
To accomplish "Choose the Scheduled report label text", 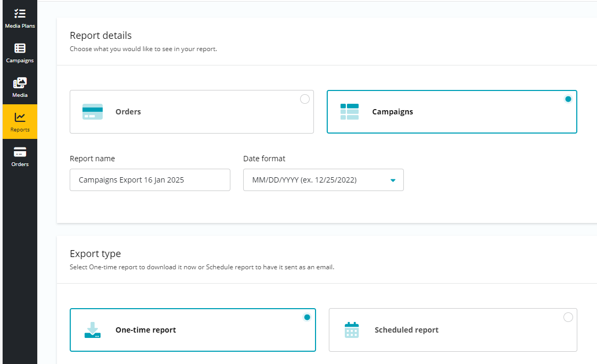I will [407, 330].
